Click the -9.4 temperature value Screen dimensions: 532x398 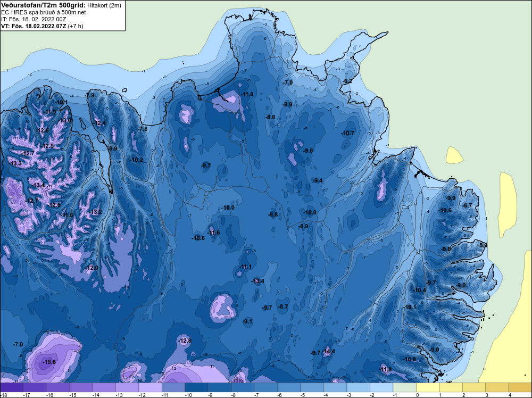[x=318, y=180]
